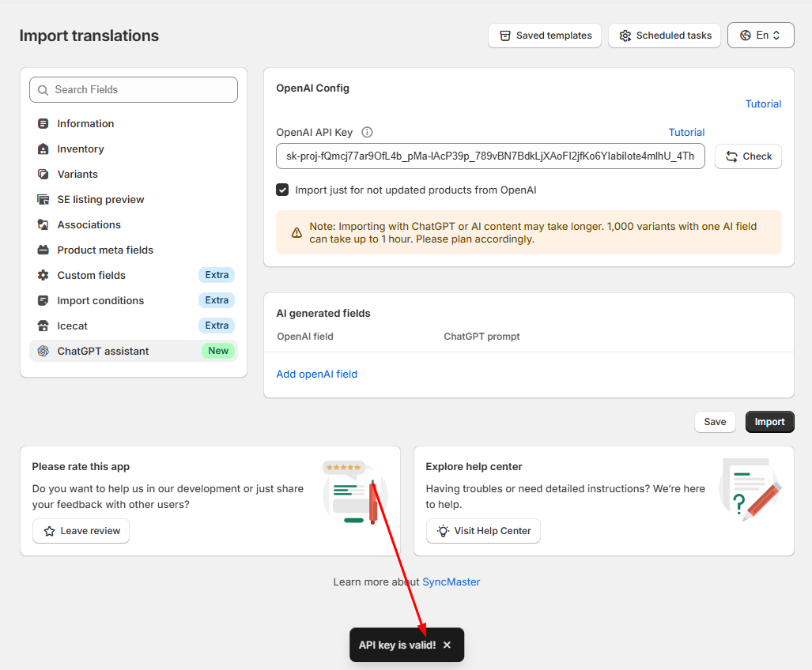Click Visit Help Center button
Viewport: 812px width, 670px height.
483,532
